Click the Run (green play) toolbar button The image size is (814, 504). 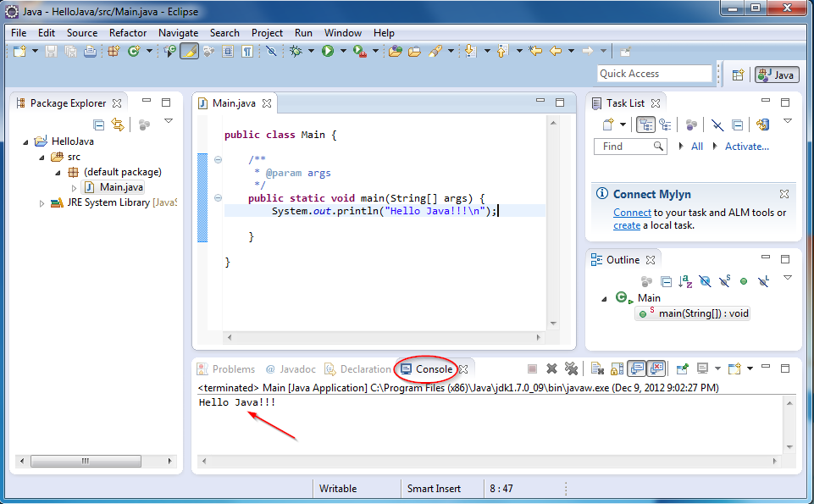point(327,52)
